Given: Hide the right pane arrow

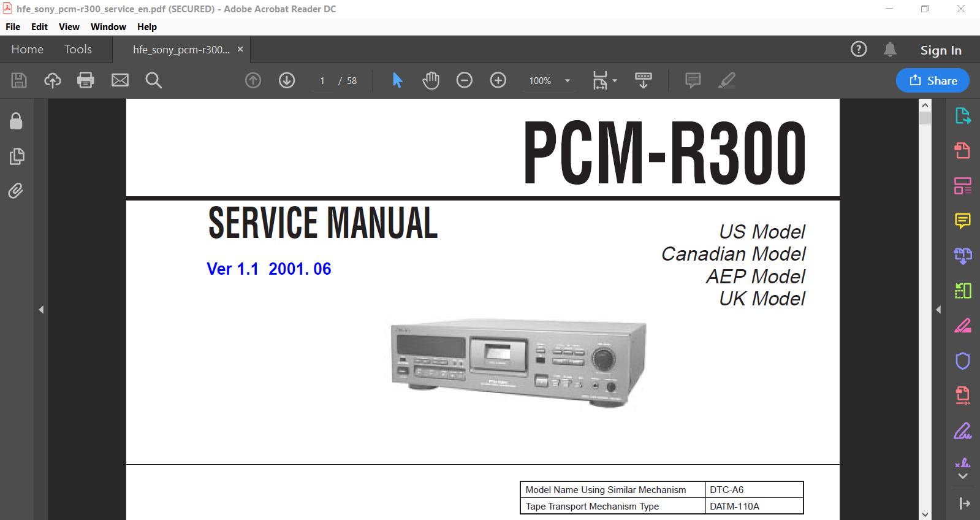Looking at the screenshot, I should (x=938, y=310).
